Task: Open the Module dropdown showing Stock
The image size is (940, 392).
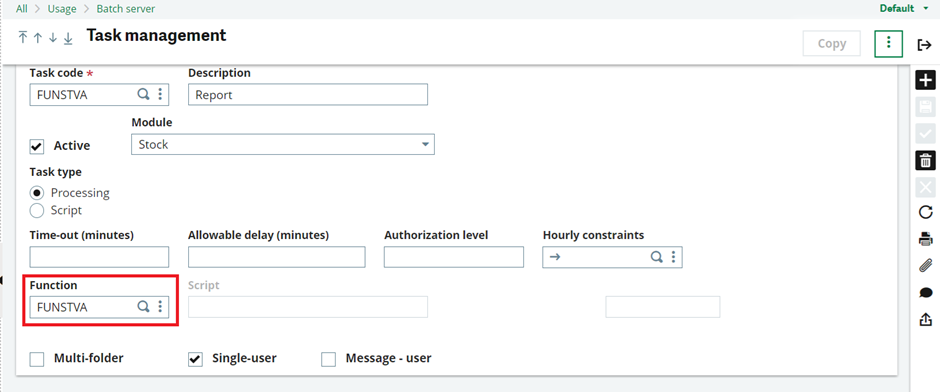Action: 283,144
